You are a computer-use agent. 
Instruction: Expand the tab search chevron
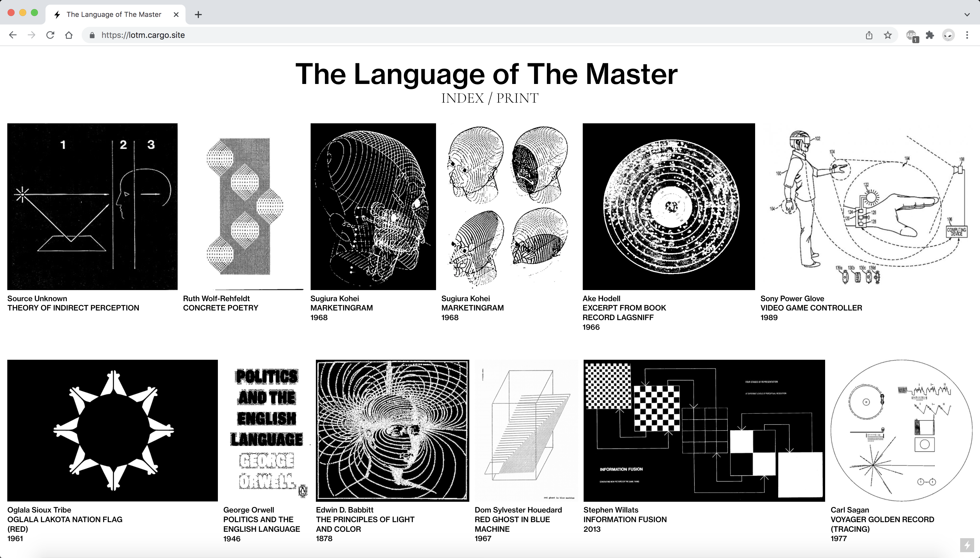tap(967, 15)
